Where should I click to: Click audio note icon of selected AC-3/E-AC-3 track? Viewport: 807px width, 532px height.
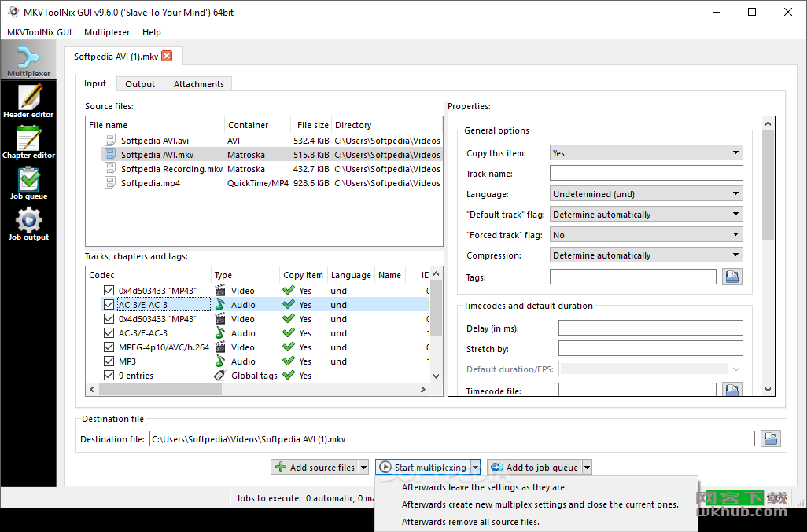pos(220,304)
